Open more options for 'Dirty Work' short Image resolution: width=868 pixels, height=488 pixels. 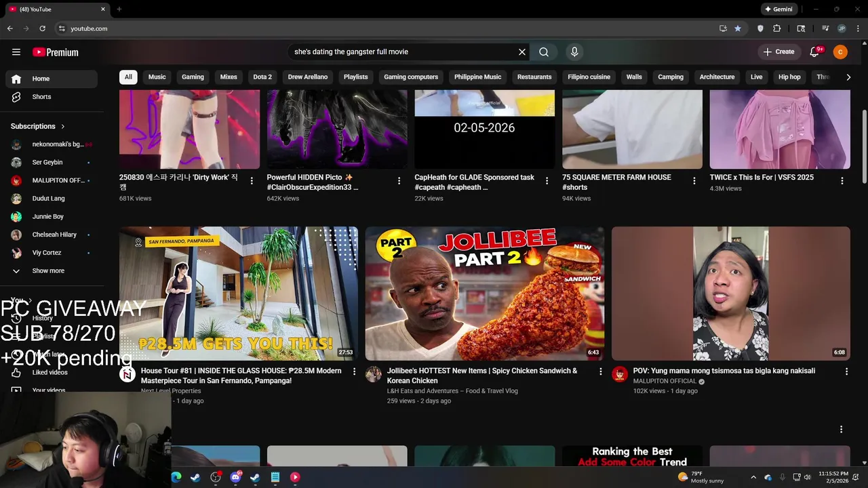[252, 181]
